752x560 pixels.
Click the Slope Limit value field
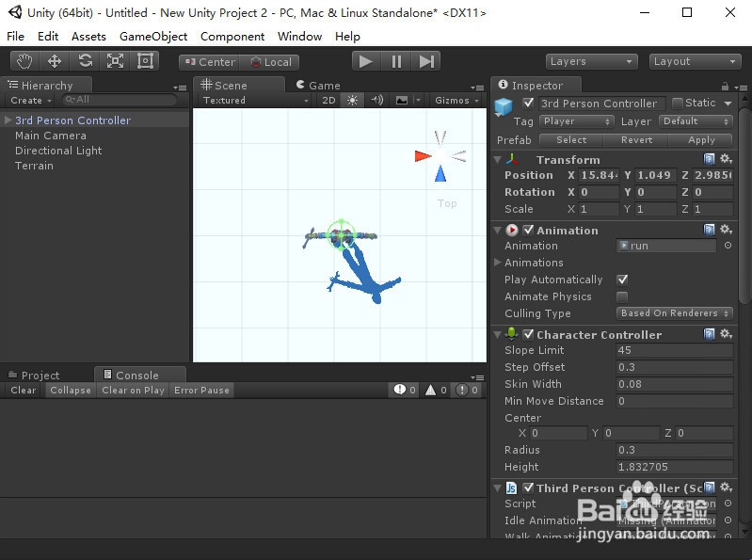coord(674,350)
